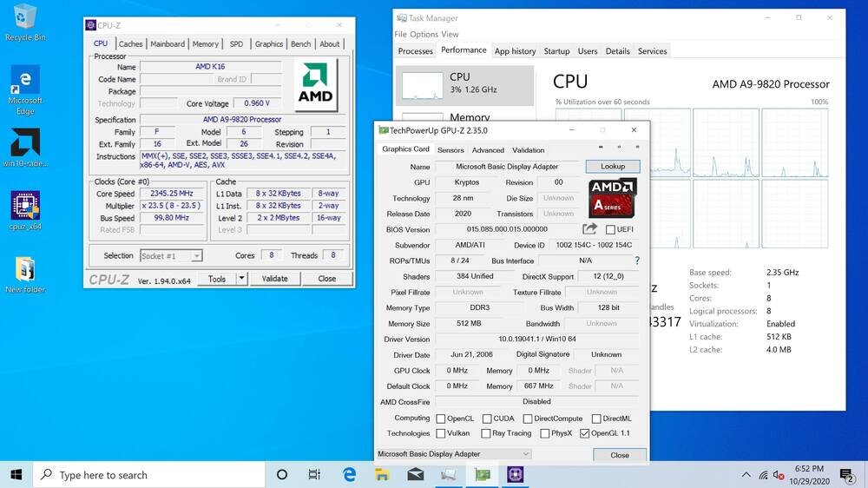Click the Tools button in CPU-Z

coord(217,279)
